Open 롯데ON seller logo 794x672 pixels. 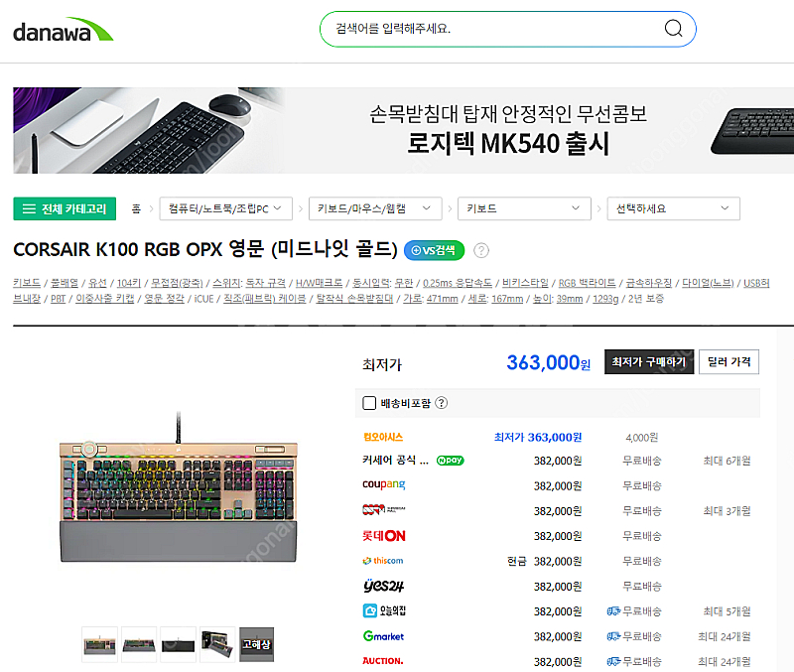click(x=384, y=536)
